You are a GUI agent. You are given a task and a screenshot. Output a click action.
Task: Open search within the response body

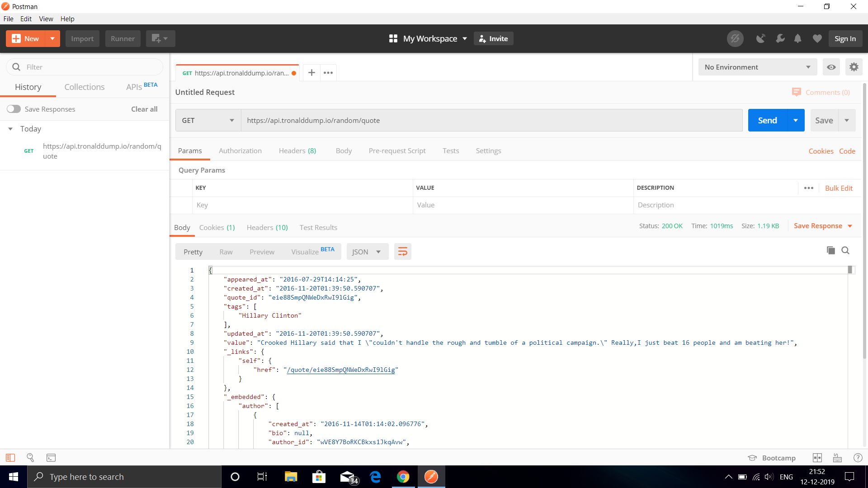(845, 250)
